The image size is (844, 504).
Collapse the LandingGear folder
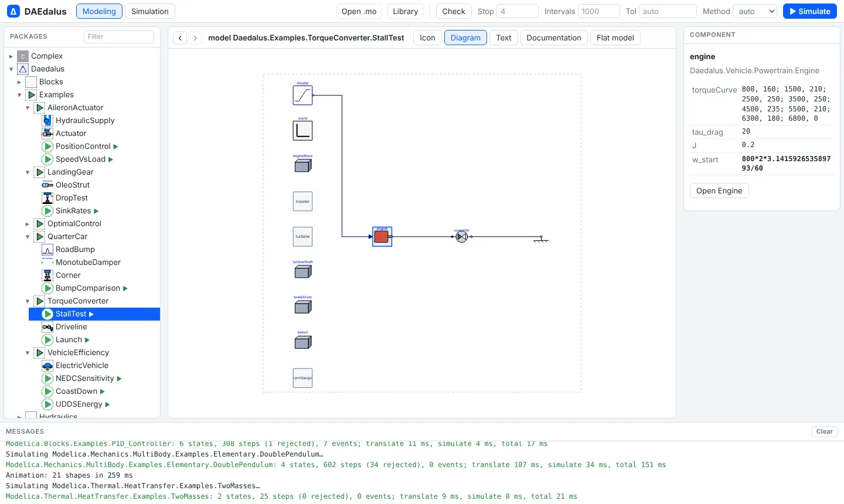point(28,172)
